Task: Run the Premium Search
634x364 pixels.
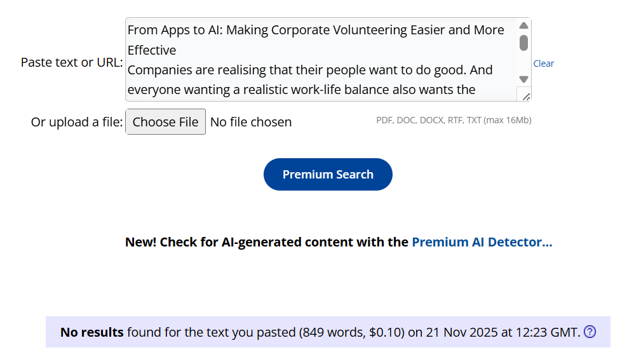Action: pyautogui.click(x=328, y=175)
